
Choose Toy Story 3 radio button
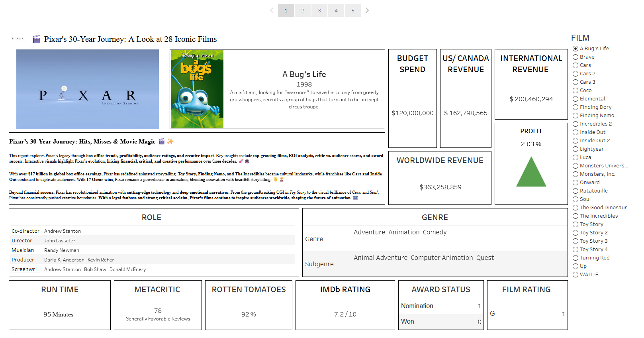coord(575,241)
